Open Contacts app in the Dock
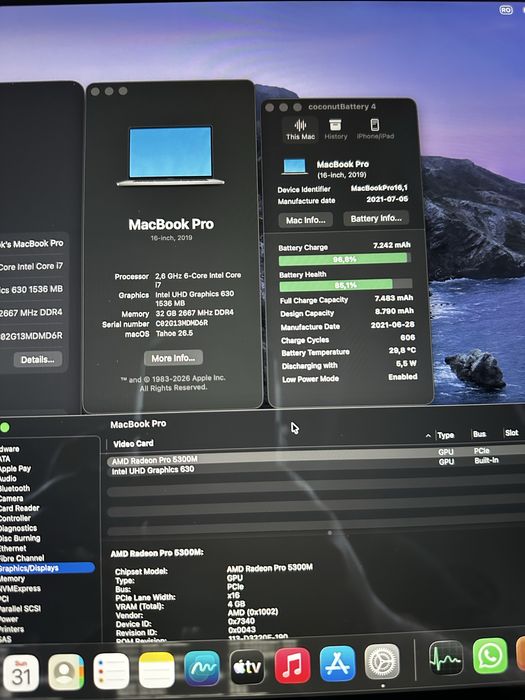The height and width of the screenshot is (700, 525). click(x=66, y=672)
